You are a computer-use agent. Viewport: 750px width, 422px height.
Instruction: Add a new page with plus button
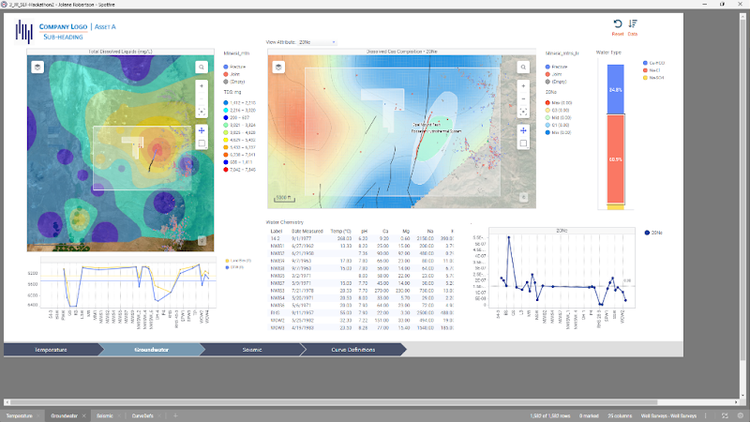[x=175, y=416]
